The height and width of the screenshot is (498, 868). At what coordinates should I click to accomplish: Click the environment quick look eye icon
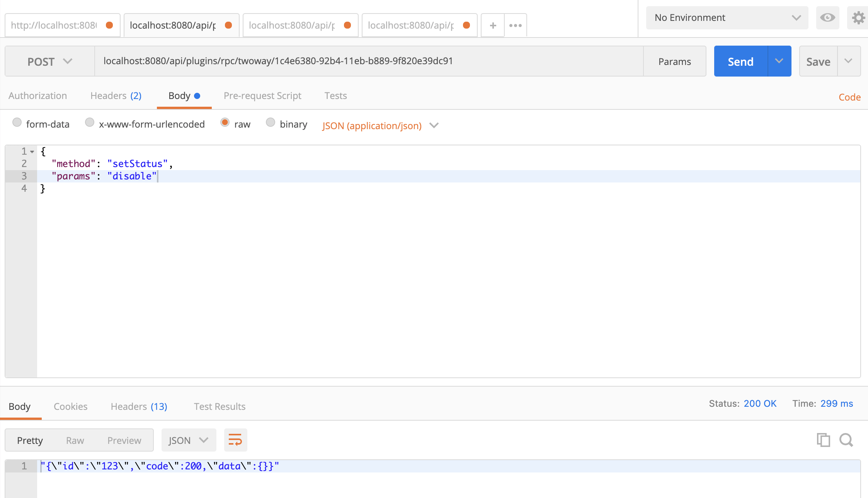click(x=827, y=18)
